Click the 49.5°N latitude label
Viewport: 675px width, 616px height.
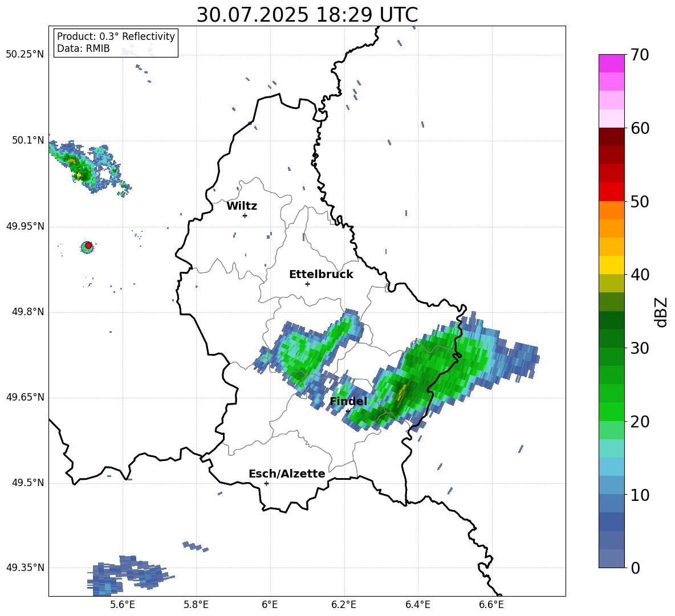[x=27, y=483]
